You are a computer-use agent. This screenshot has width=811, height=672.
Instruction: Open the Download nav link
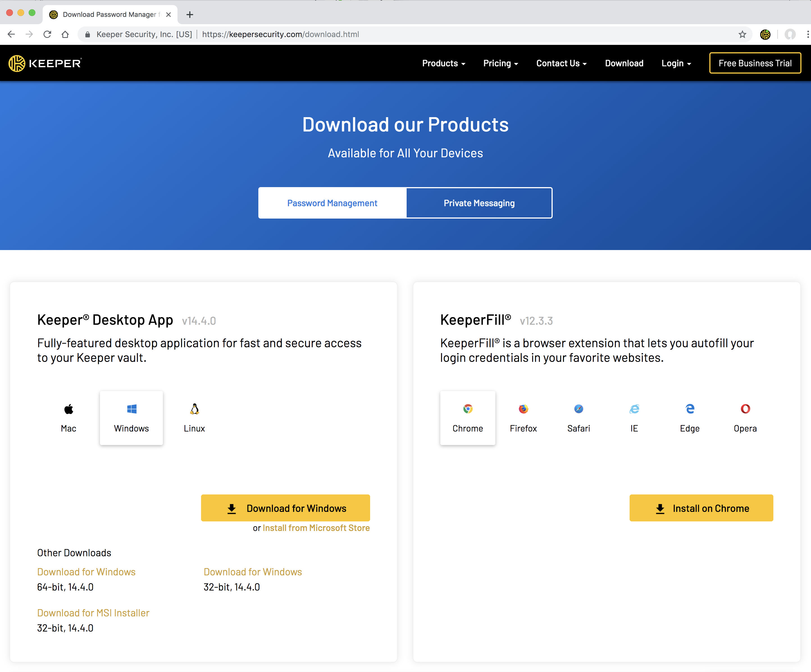[x=624, y=63]
